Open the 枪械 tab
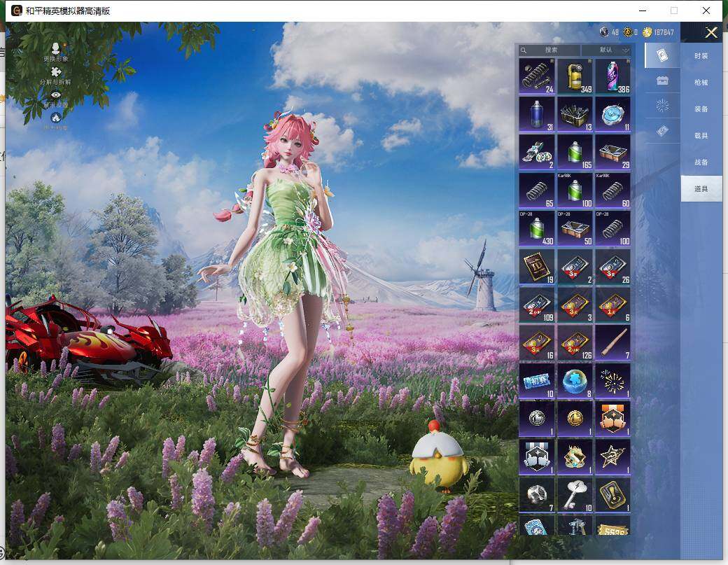This screenshot has width=728, height=565. [701, 83]
